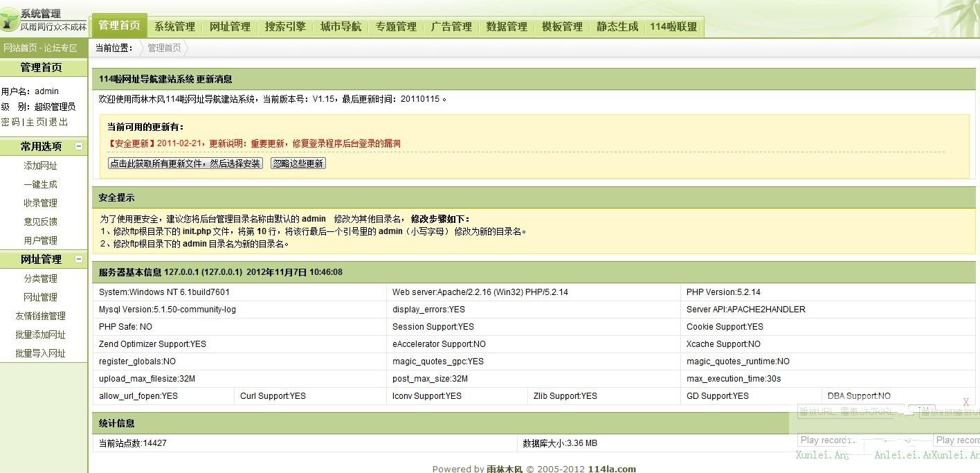This screenshot has height=473, width=980.
Task: Open the 密码 change link
Action: coord(10,122)
